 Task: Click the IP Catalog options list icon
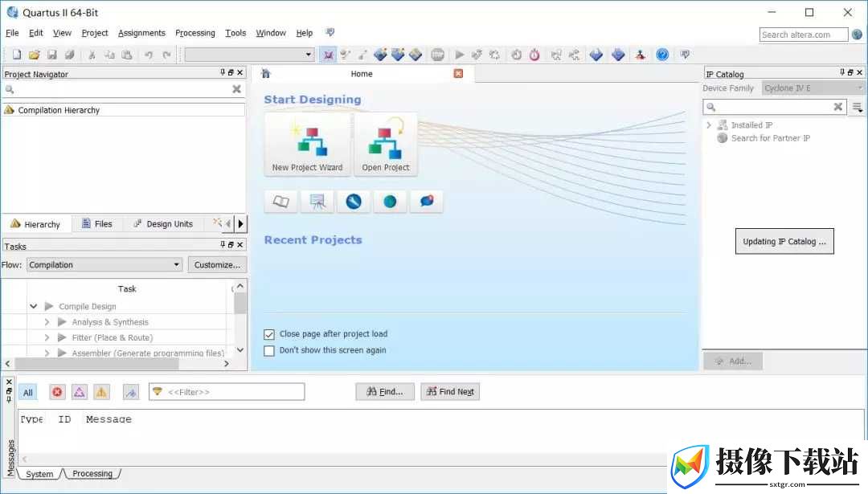(x=857, y=107)
